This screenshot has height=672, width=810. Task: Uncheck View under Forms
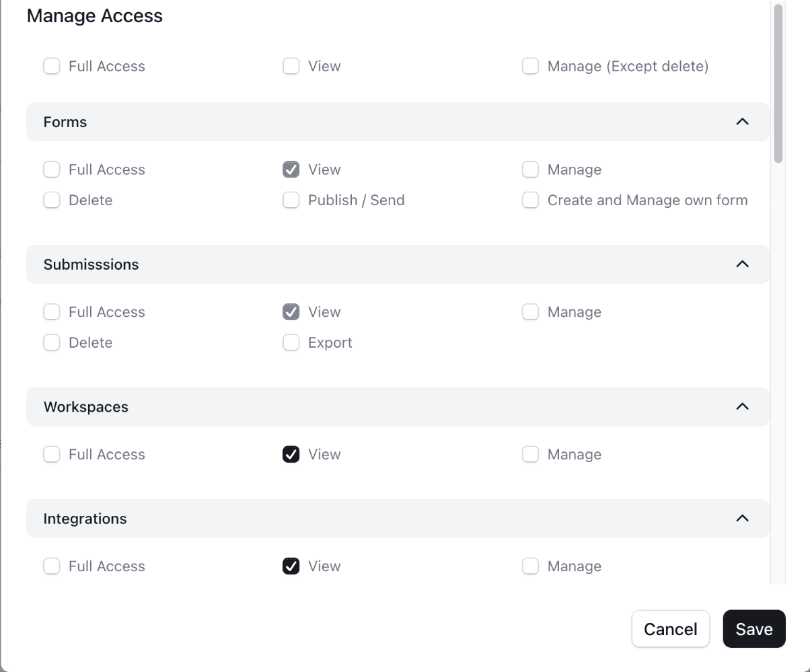pos(291,170)
